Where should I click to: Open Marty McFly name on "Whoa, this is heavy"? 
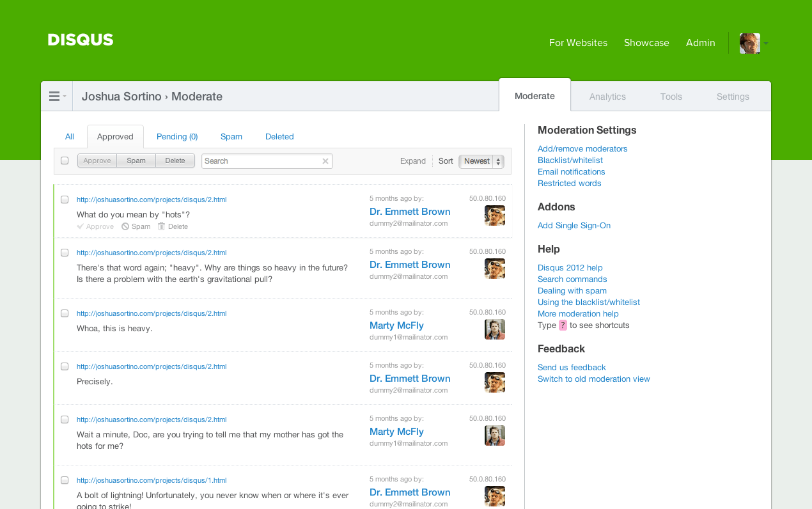396,325
